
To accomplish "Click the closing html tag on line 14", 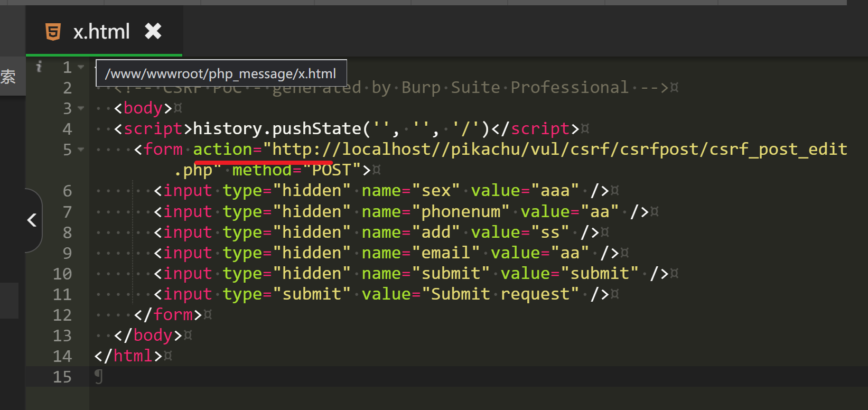I will (x=128, y=356).
